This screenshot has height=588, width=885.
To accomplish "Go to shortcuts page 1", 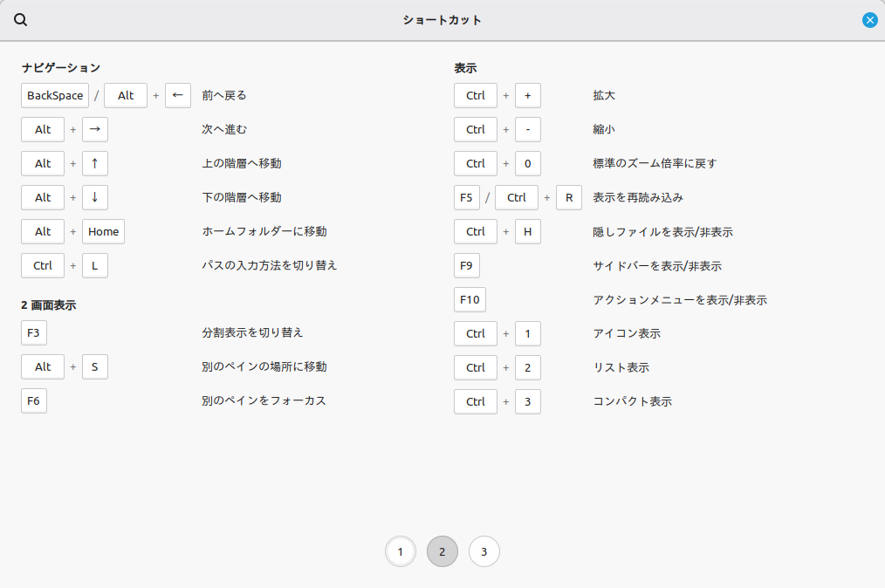I will pyautogui.click(x=401, y=551).
